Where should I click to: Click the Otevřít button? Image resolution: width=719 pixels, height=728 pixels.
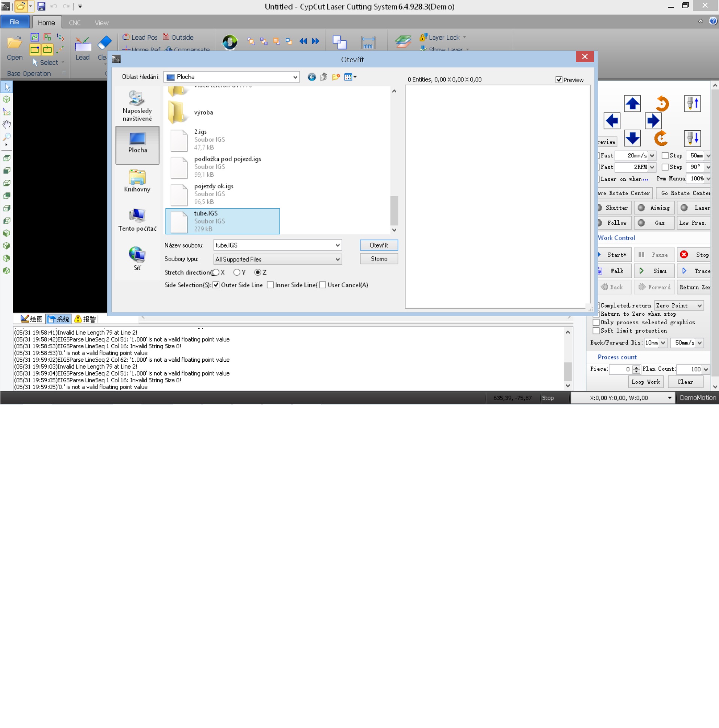[379, 245]
